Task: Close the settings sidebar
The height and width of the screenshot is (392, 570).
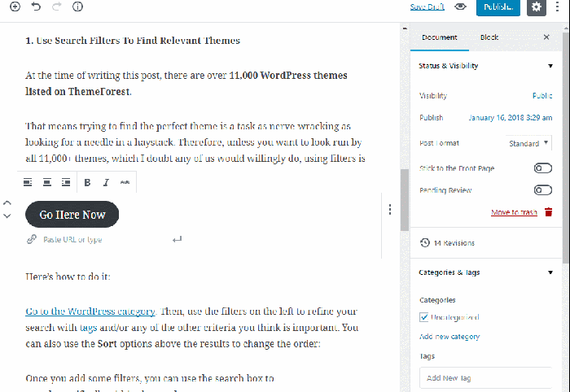Action: (x=546, y=37)
